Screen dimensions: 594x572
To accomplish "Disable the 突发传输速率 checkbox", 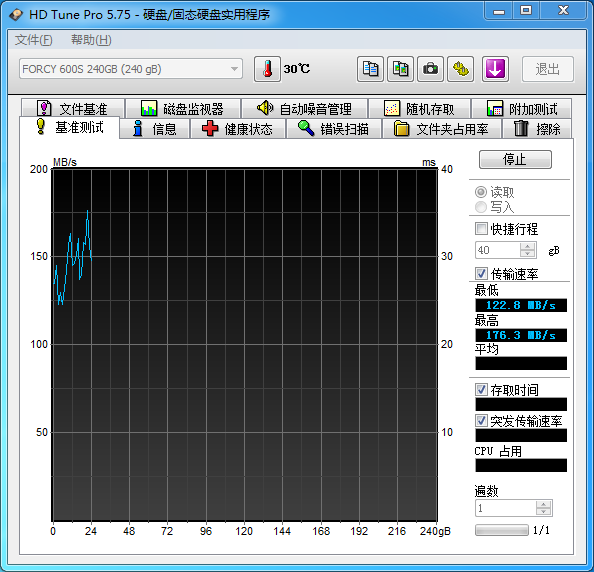I will (481, 420).
